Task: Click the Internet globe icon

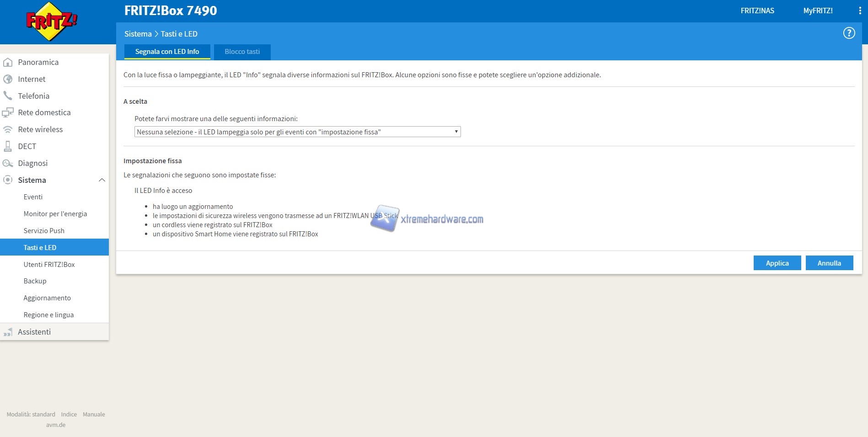Action: coord(8,79)
